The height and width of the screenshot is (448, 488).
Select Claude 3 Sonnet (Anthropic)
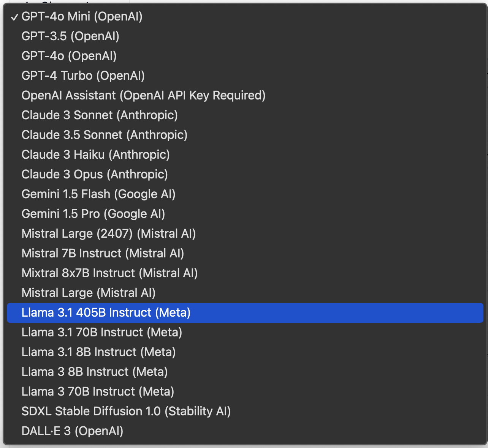click(x=100, y=115)
